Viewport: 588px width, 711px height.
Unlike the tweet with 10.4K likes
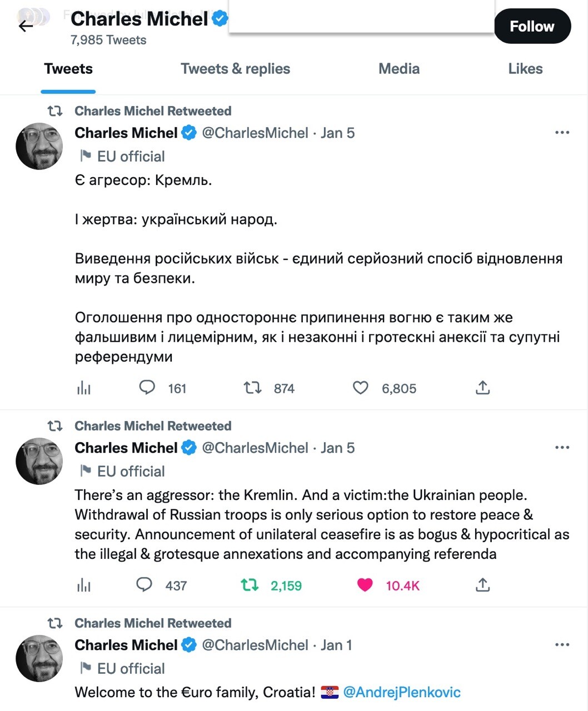365,585
